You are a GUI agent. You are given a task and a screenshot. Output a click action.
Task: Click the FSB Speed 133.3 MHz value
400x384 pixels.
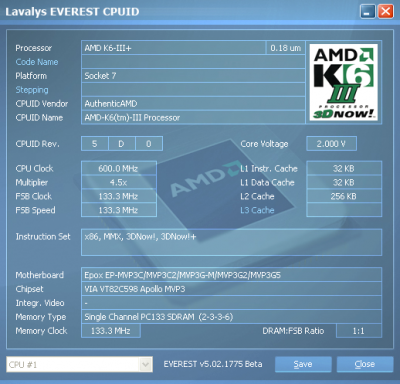click(119, 210)
